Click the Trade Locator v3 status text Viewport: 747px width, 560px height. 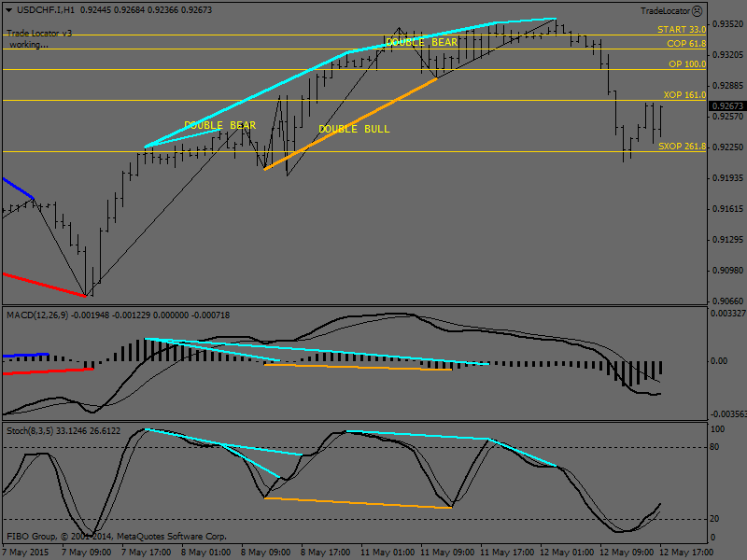click(x=38, y=33)
